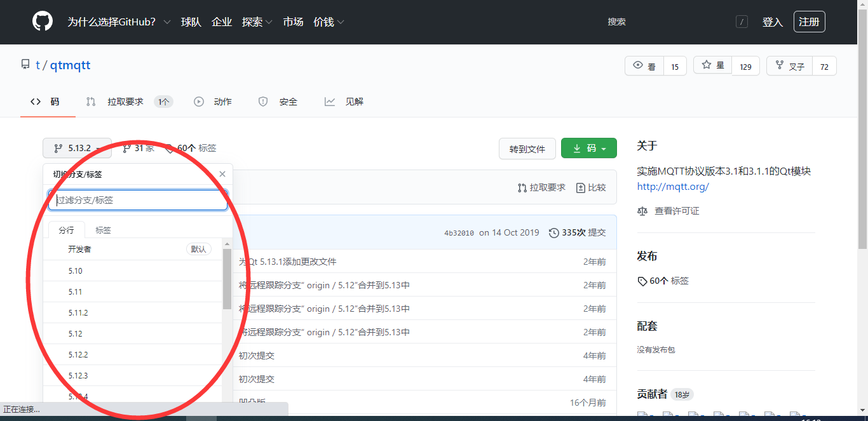The width and height of the screenshot is (868, 421).
Task: Choose branch 5.11.2 from the list
Action: coord(132,312)
